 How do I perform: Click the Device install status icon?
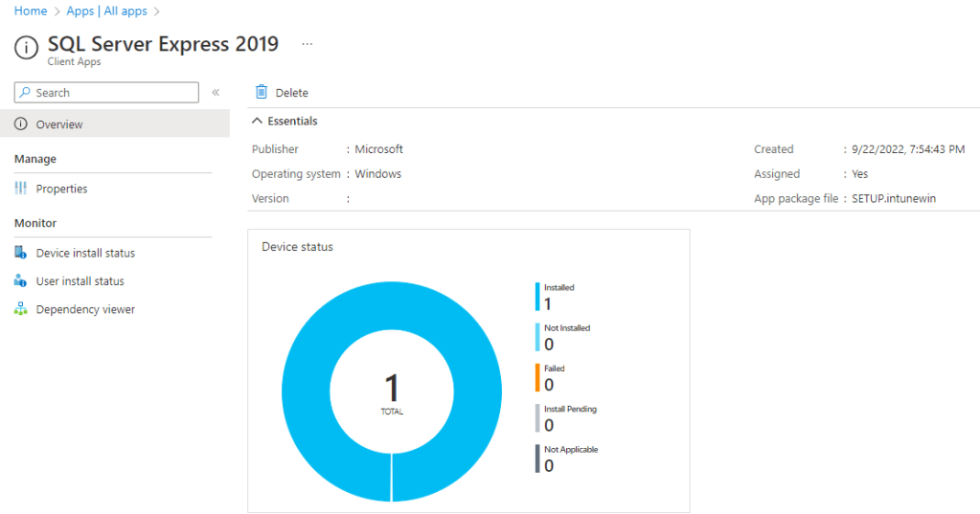tap(21, 253)
